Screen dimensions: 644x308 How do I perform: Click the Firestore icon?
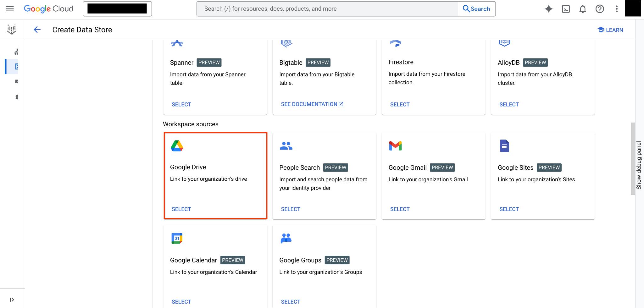tap(395, 43)
